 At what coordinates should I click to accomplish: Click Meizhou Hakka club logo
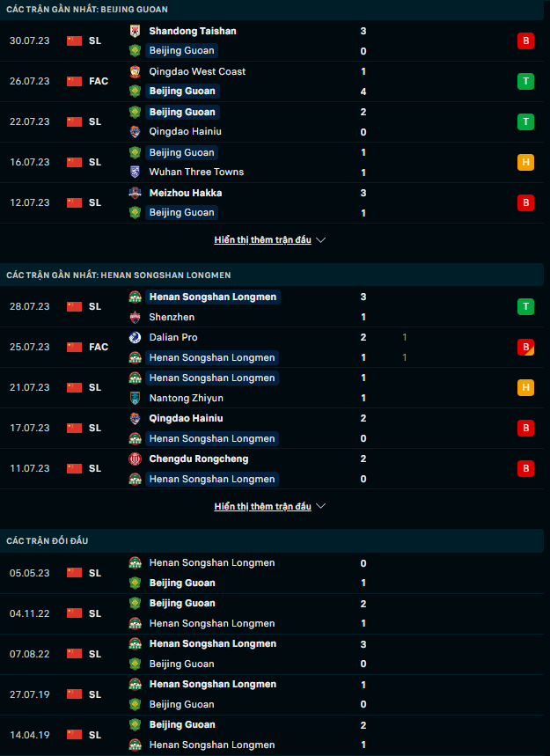click(x=135, y=193)
